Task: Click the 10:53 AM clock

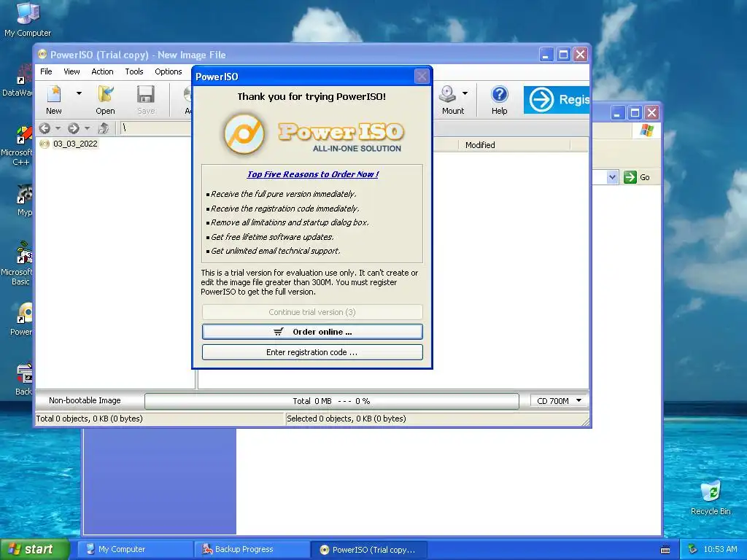Action: (x=720, y=549)
